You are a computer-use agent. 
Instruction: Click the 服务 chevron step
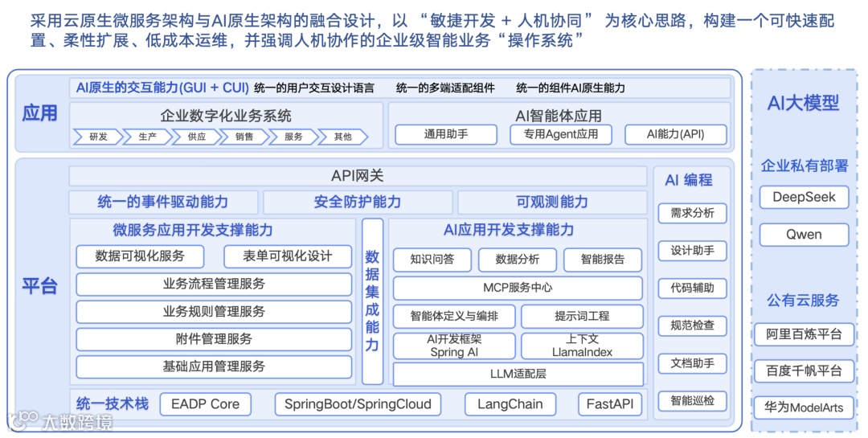pos(293,137)
